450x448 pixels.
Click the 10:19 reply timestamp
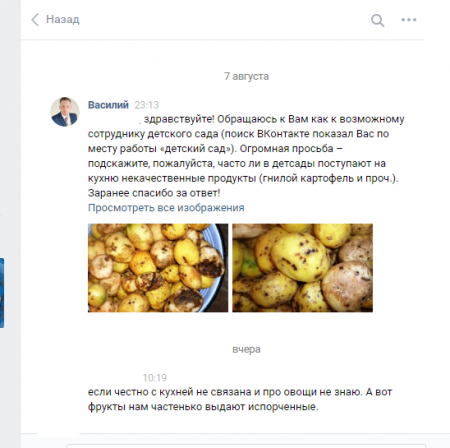[155, 378]
